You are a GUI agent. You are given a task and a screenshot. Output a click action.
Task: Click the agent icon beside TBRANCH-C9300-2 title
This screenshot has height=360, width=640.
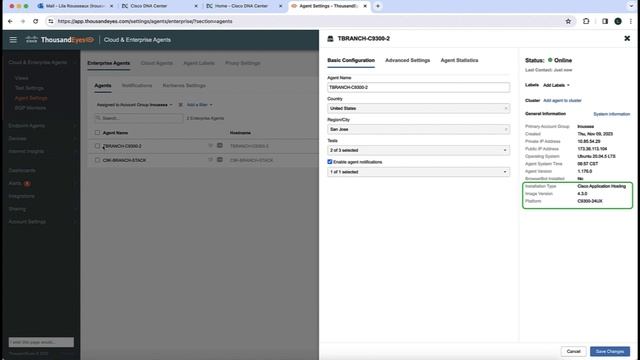[x=331, y=38]
